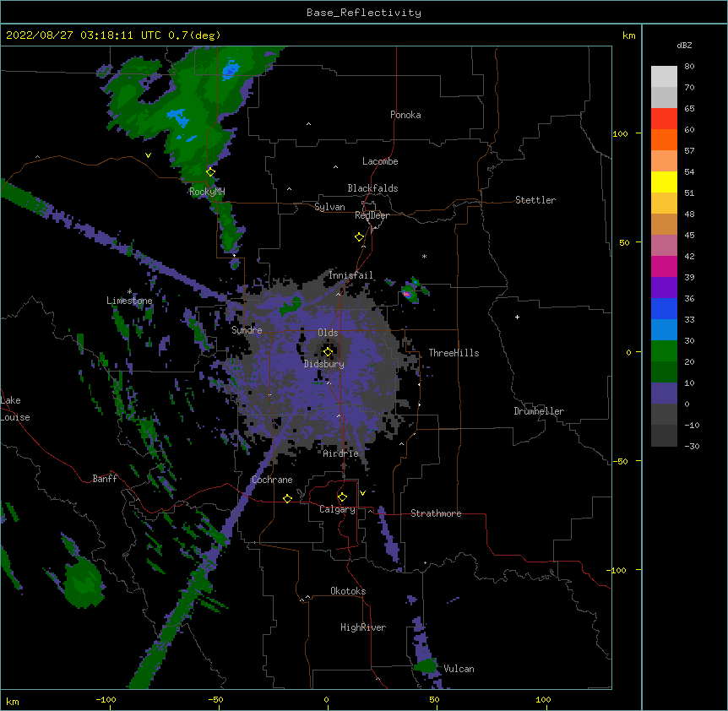Screen dimensions: 728x711
Task: Click the dBZ legend heading
Action: coord(684,46)
